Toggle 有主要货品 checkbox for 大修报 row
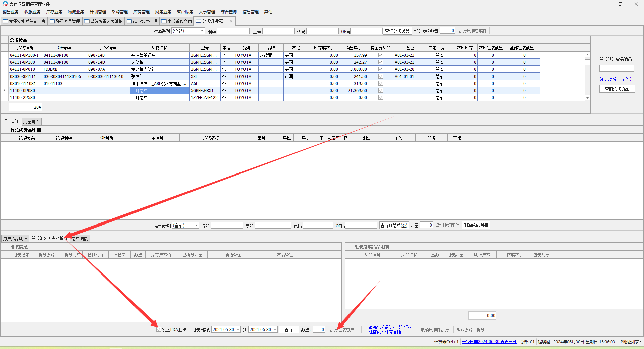The width and height of the screenshot is (644, 349). tap(381, 62)
